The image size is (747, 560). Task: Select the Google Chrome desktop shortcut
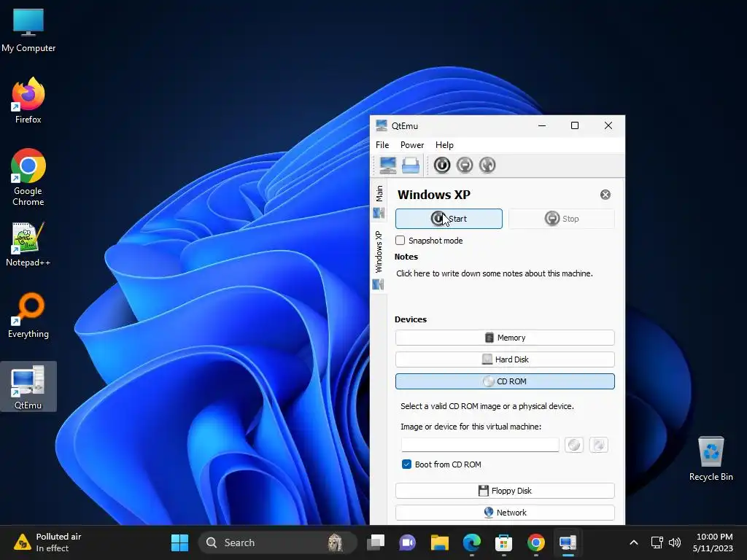tap(28, 177)
